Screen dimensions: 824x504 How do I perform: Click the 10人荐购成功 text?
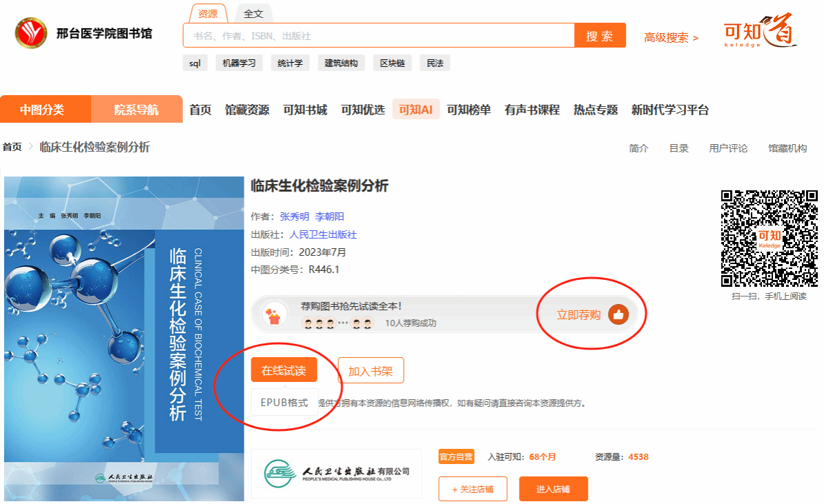[411, 323]
